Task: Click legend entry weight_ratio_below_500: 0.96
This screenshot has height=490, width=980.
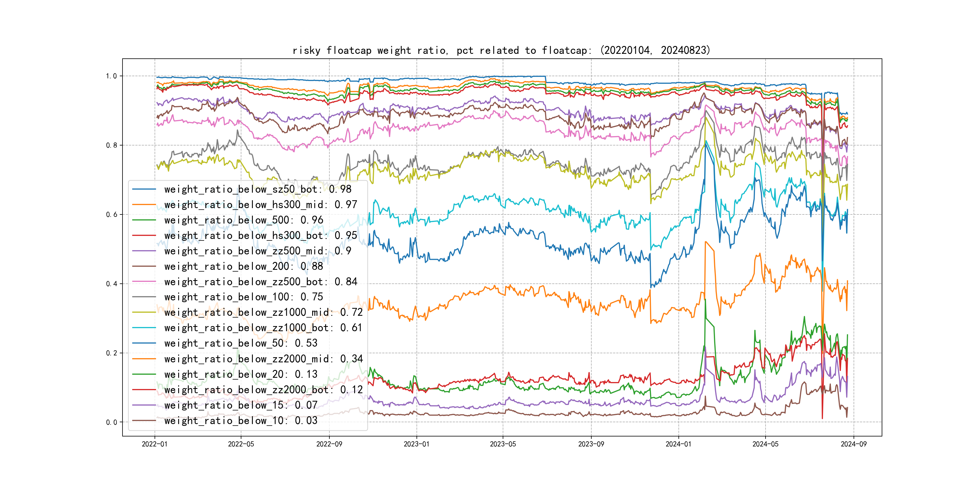Action: point(243,220)
